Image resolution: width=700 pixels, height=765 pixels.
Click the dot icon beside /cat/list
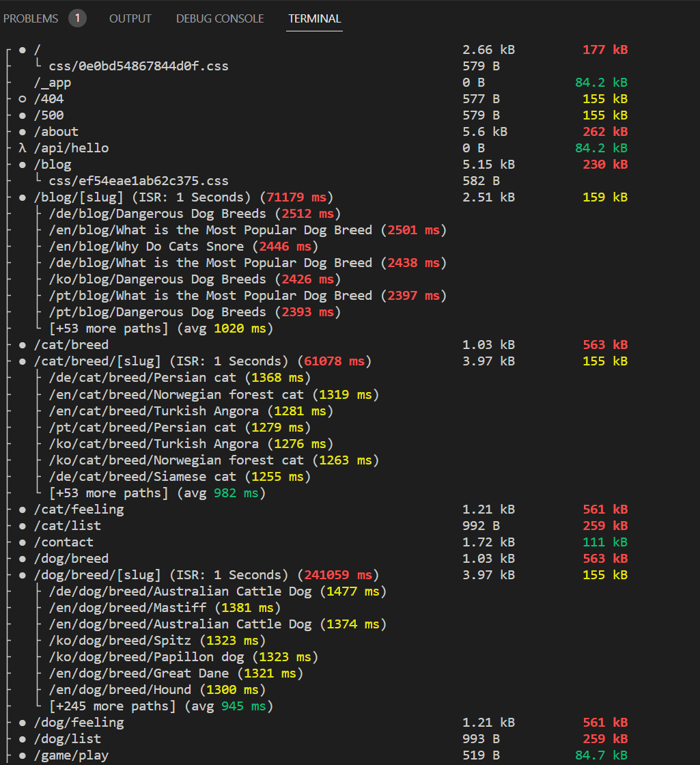point(21,525)
